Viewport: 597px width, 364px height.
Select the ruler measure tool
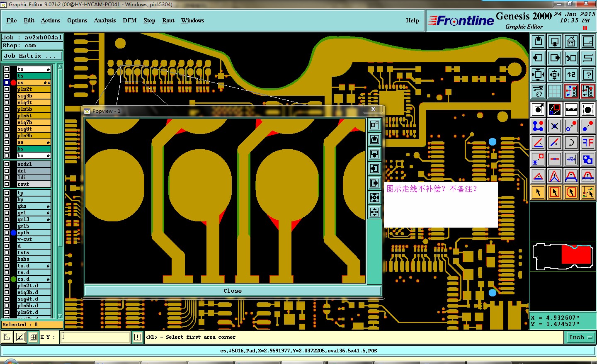(x=571, y=109)
